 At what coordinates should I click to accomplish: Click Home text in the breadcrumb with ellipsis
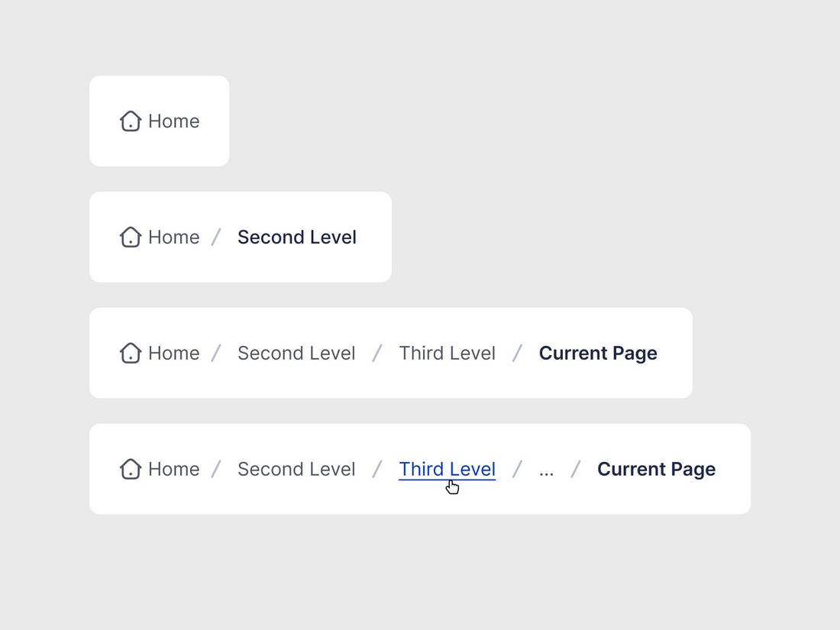click(173, 469)
